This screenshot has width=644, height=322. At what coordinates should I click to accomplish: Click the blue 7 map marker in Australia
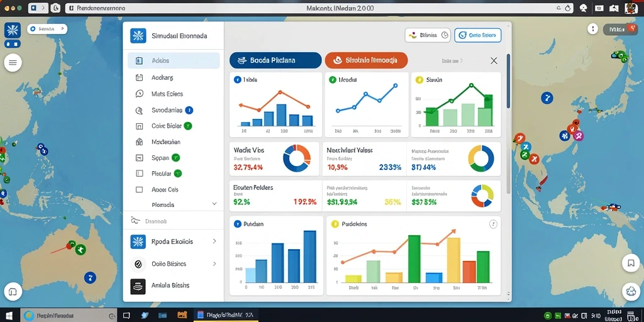click(89, 277)
